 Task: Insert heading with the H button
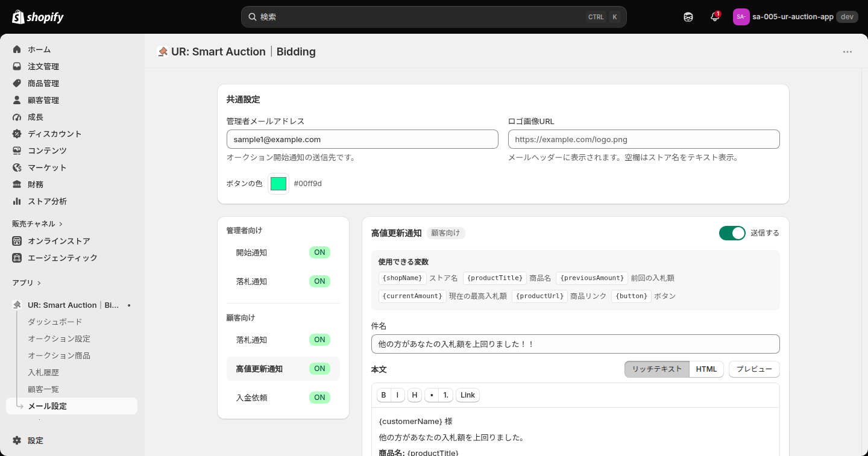point(415,395)
